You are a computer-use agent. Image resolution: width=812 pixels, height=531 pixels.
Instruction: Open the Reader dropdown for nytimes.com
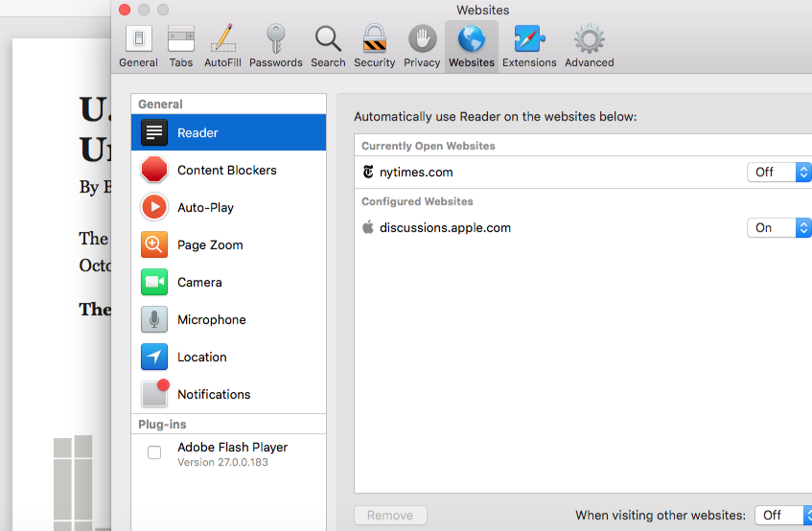778,172
